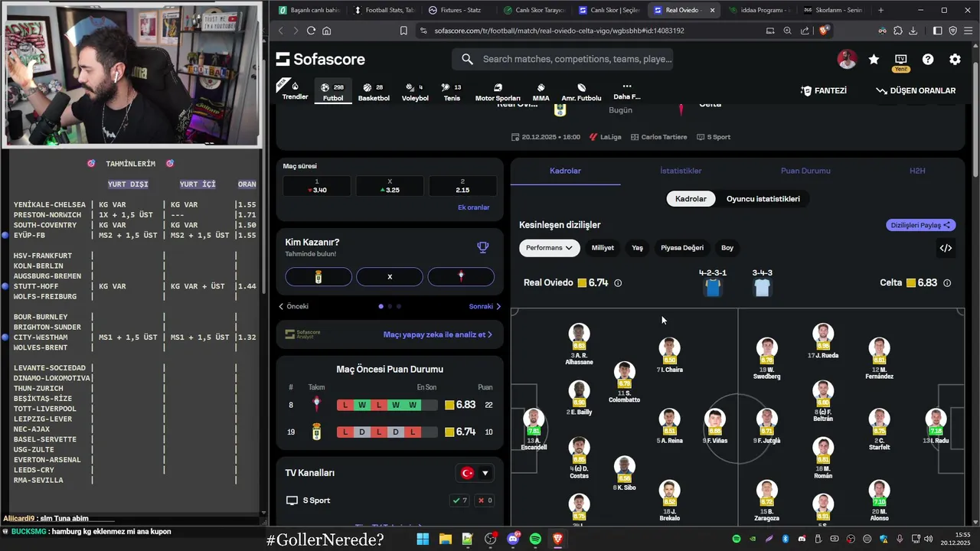The image size is (980, 551).
Task: Switch to the Fixtures - Statz browser tab
Action: [x=460, y=10]
